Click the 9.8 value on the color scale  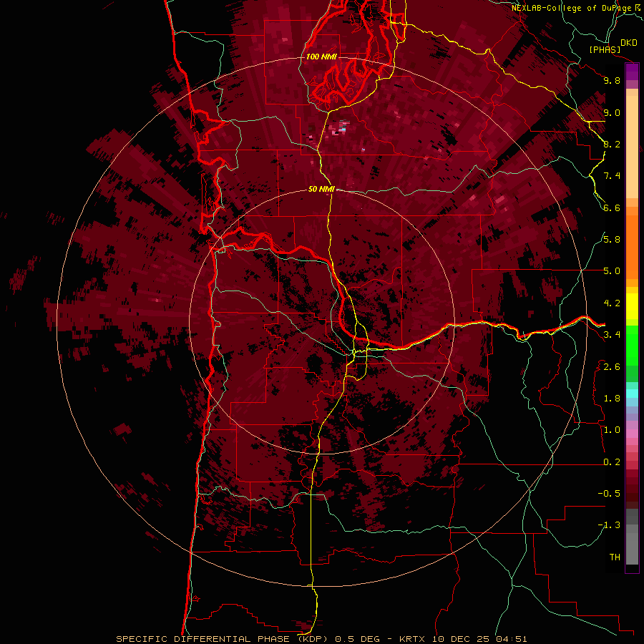tap(612, 80)
